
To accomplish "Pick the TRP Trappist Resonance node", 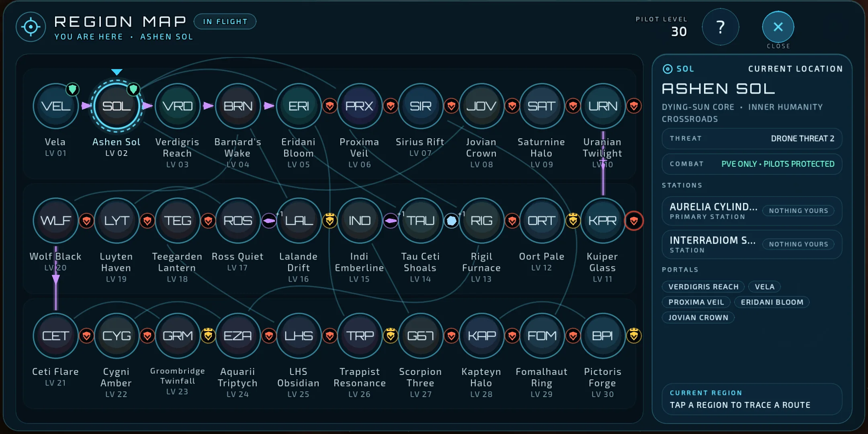I will click(360, 336).
